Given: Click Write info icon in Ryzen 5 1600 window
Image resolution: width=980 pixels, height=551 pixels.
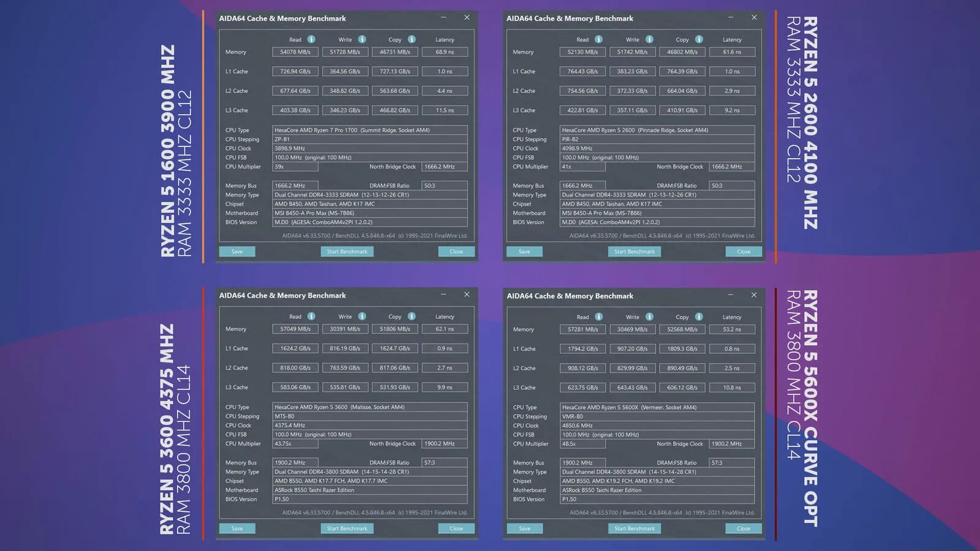Looking at the screenshot, I should 362,39.
